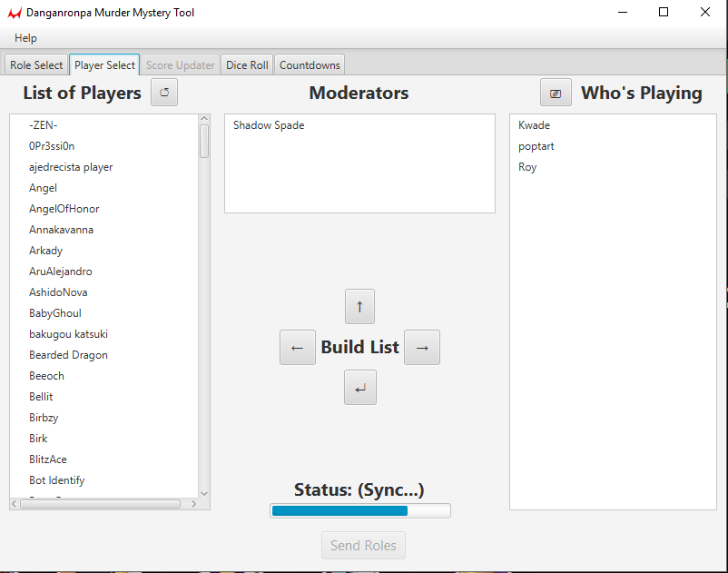Click the Sync status progress bar
The height and width of the screenshot is (573, 728).
click(x=359, y=510)
